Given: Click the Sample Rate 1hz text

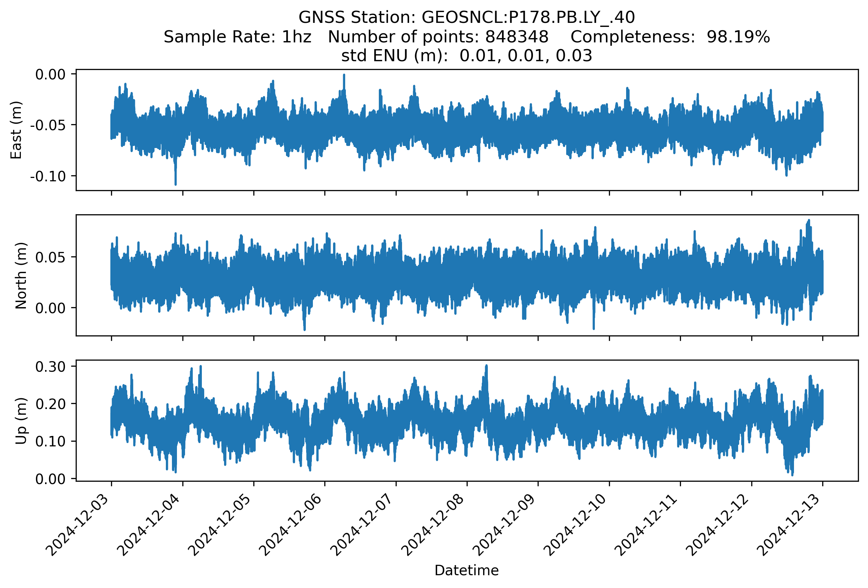Looking at the screenshot, I should 238,37.
